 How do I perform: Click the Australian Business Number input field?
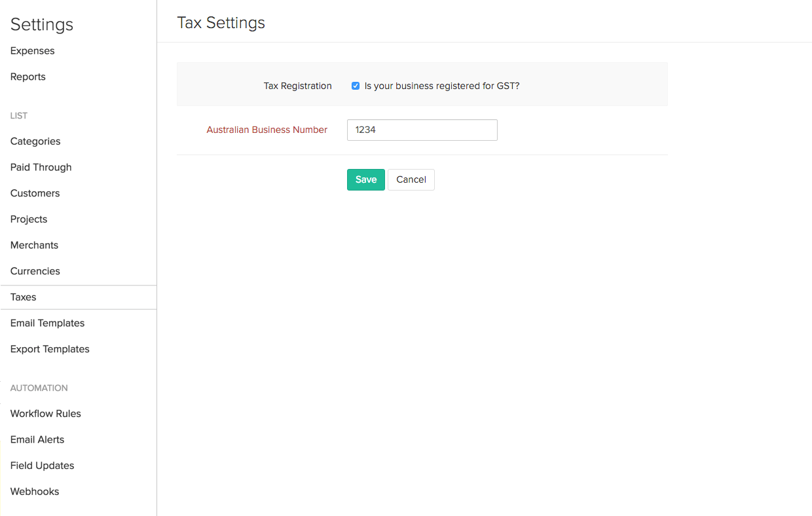(x=422, y=130)
